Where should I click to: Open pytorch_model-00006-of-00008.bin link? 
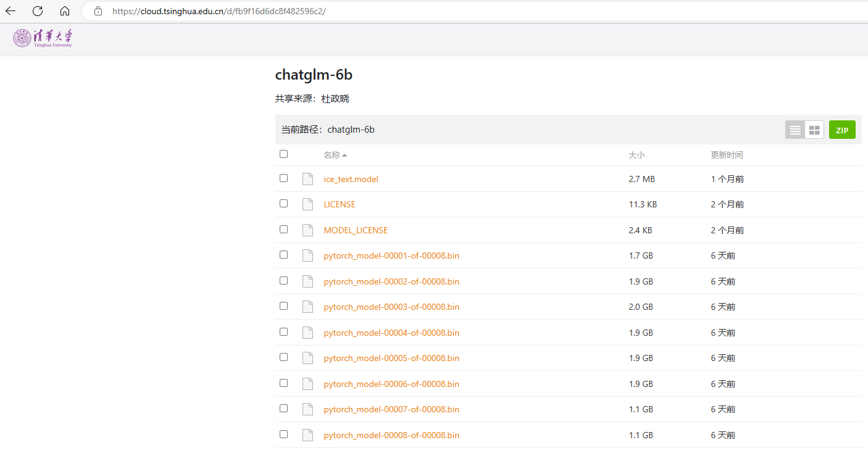pyautogui.click(x=391, y=384)
